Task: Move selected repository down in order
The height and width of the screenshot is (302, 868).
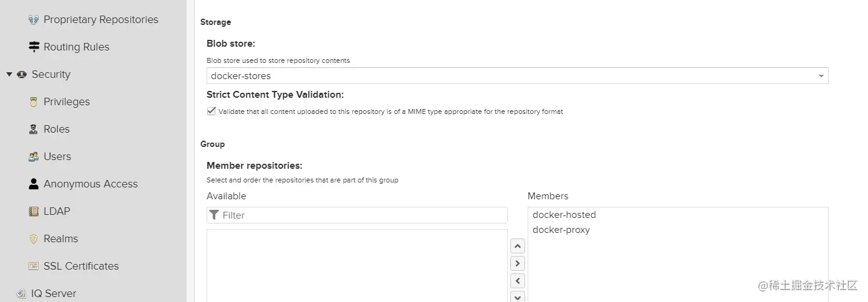Action: (517, 297)
